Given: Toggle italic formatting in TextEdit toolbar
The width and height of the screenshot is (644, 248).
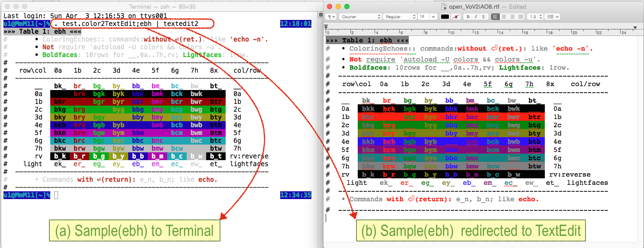Looking at the screenshot, I should tap(476, 17).
